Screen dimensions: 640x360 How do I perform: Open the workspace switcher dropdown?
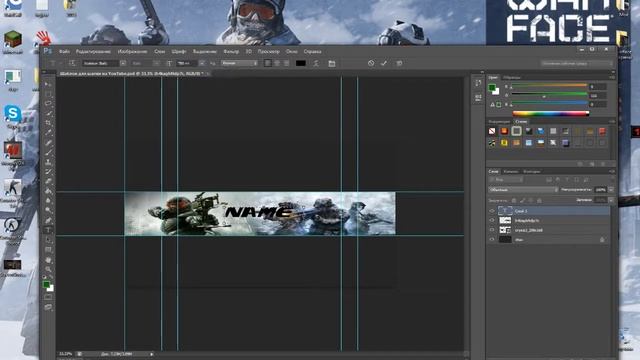pos(577,63)
